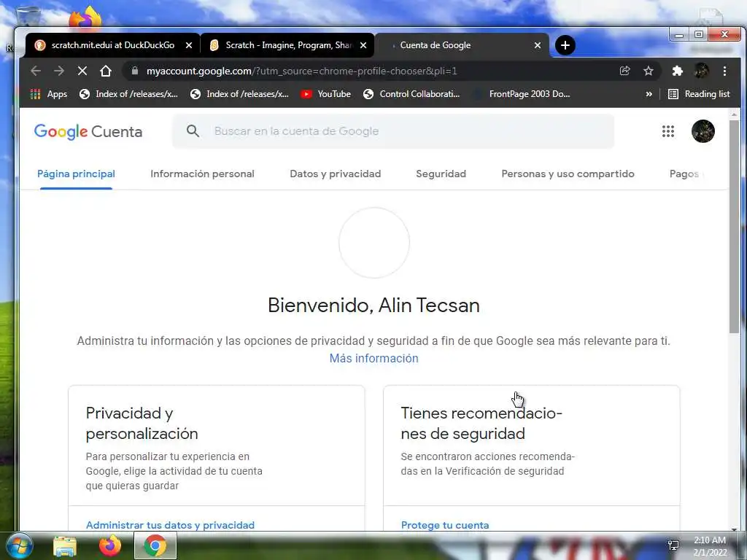The height and width of the screenshot is (560, 747).
Task: Open the YouTube bookmark
Action: [x=326, y=94]
